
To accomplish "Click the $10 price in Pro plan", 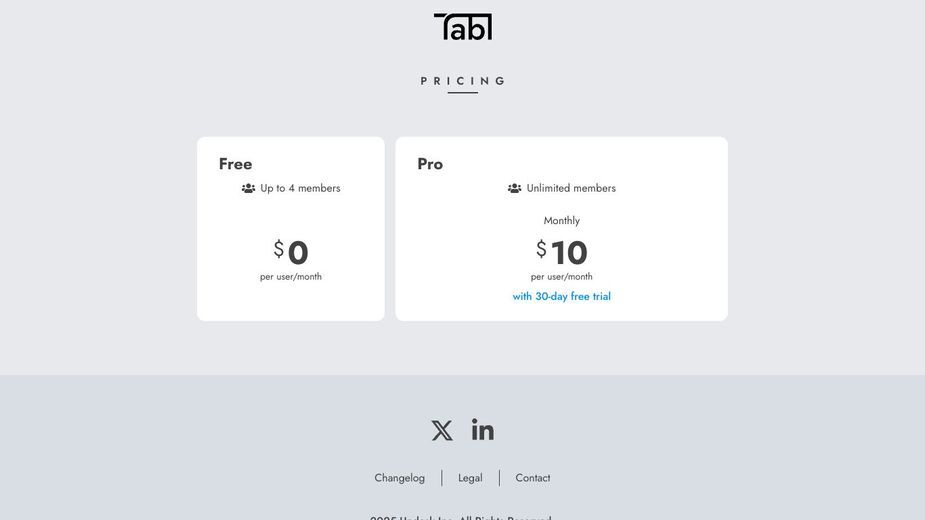I will coord(562,252).
